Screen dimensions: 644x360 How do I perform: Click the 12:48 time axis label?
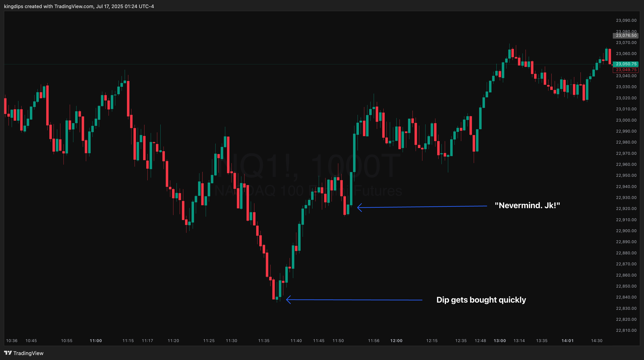pyautogui.click(x=480, y=340)
